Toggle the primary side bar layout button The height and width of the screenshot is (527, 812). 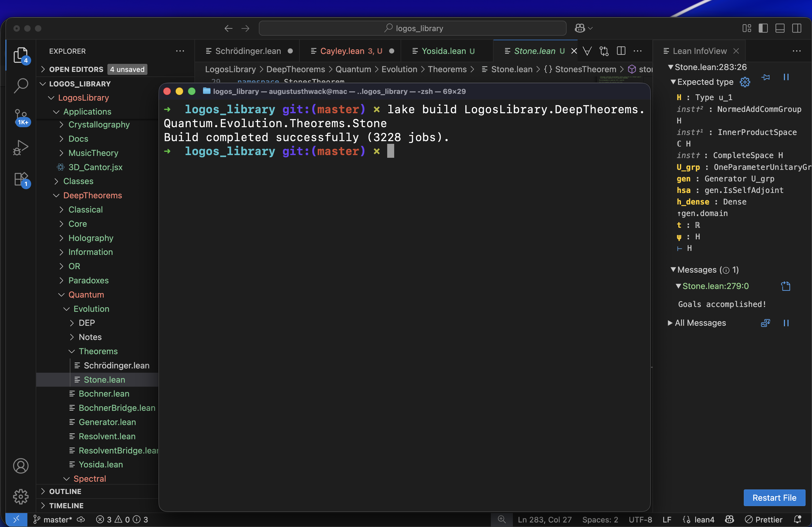(763, 28)
